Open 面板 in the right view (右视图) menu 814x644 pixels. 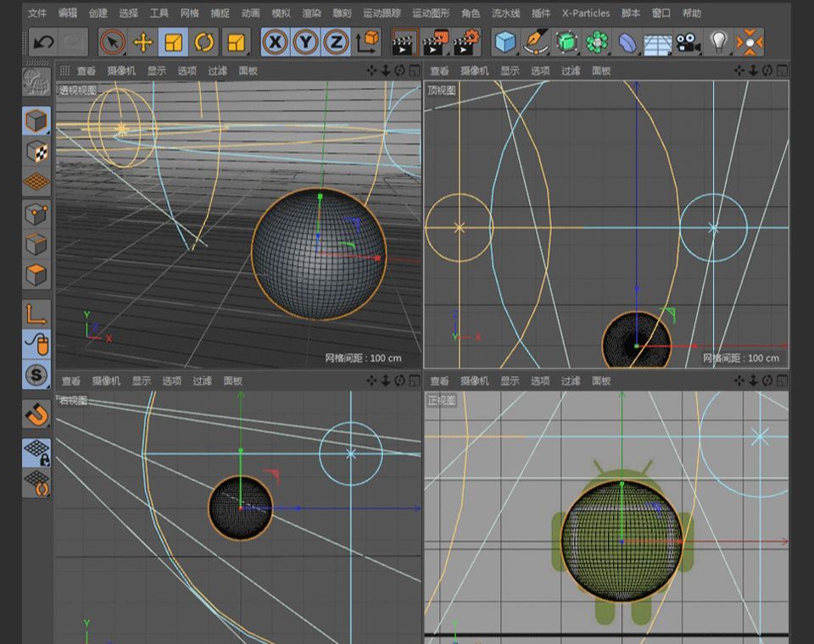tap(233, 381)
